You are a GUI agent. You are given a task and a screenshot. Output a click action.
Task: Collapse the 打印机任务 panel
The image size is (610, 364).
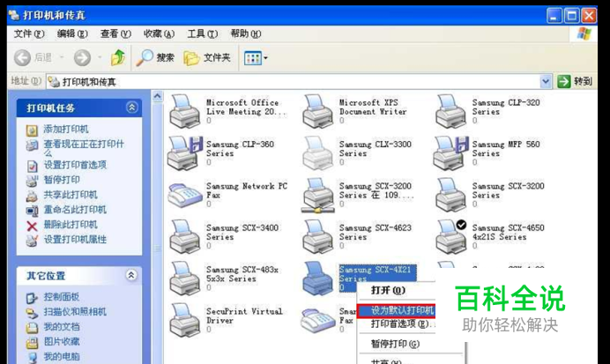point(132,108)
